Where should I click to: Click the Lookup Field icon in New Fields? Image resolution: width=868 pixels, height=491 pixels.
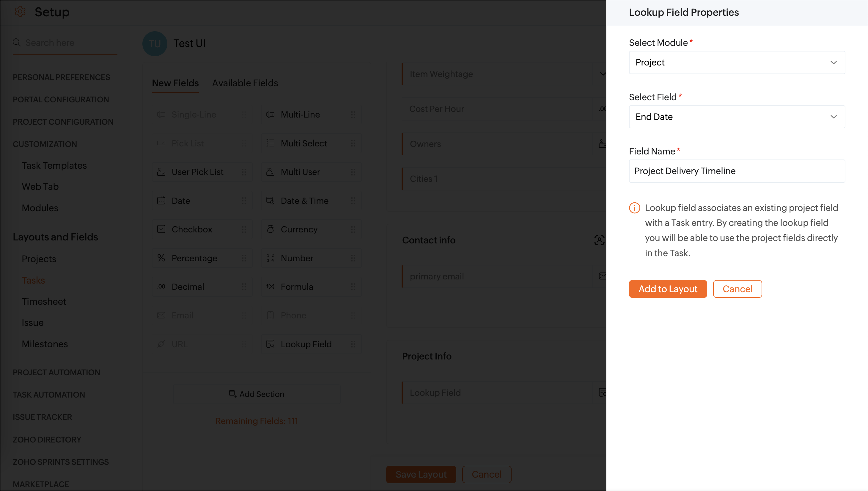coord(270,344)
